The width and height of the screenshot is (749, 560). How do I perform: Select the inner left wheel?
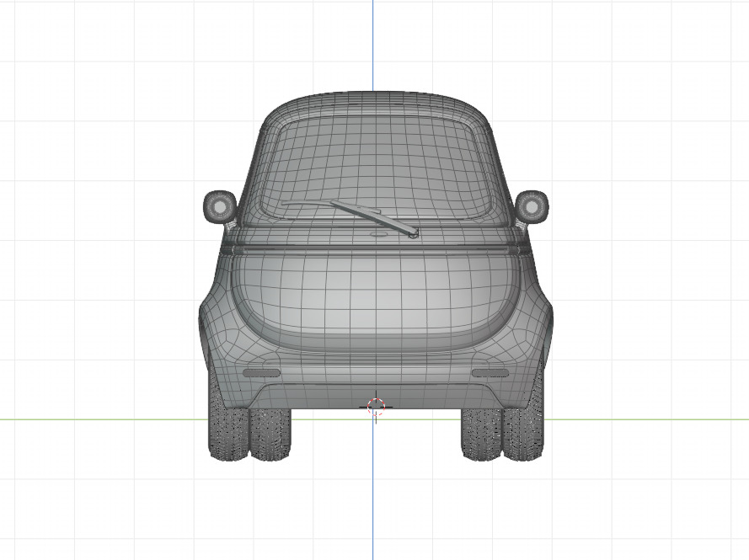click(270, 434)
